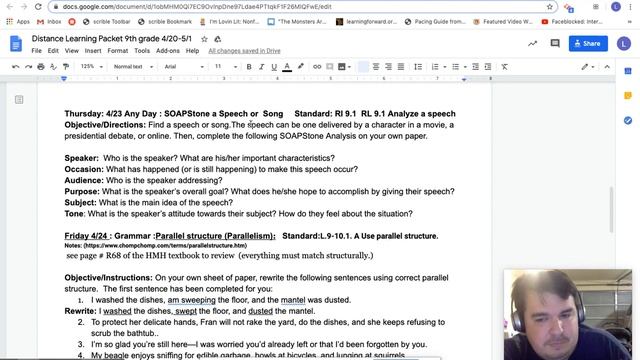Screen dimensions: 640x360
Task: Hide the menus with the chevron
Action: (x=607, y=67)
